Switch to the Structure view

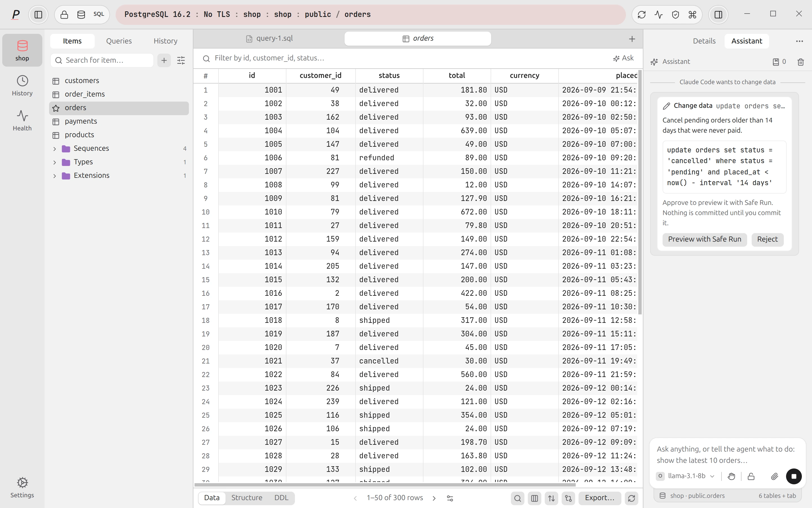[x=247, y=498]
